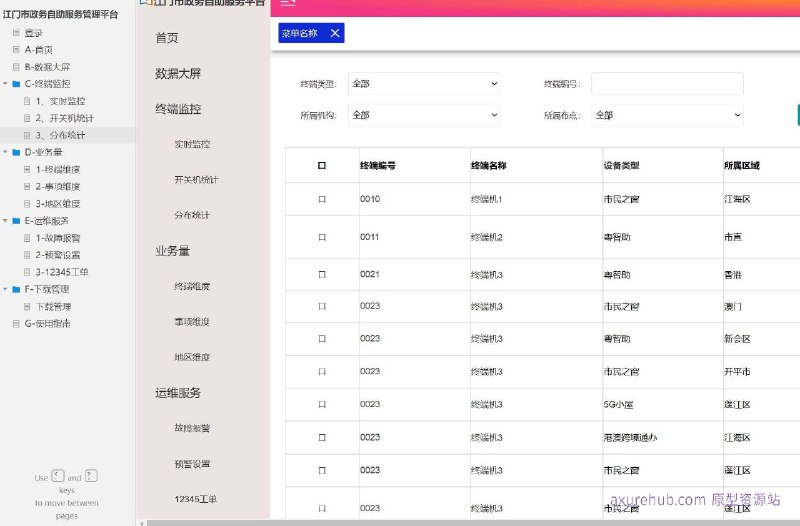Viewport: 800px width, 526px height.
Task: Open tree page 1、实时监控
Action: (x=60, y=101)
